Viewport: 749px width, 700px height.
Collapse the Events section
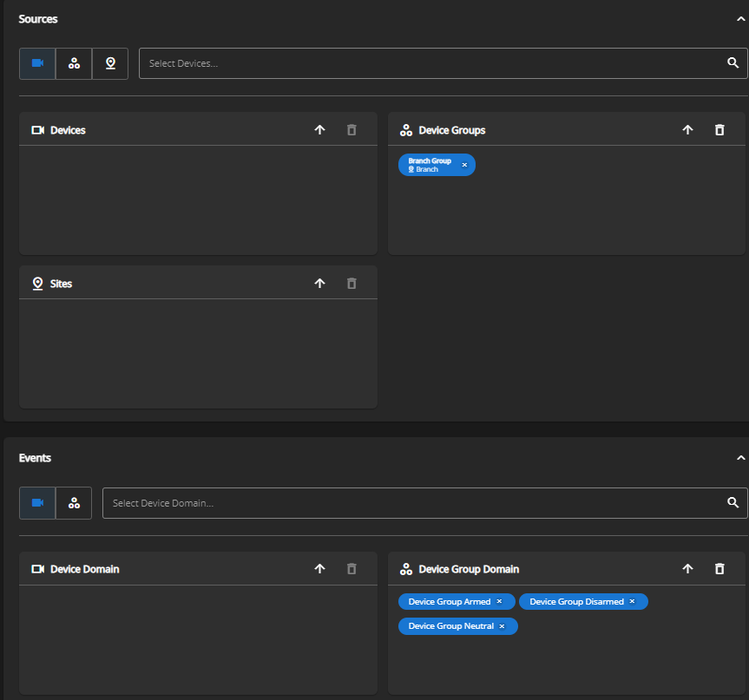tap(741, 458)
